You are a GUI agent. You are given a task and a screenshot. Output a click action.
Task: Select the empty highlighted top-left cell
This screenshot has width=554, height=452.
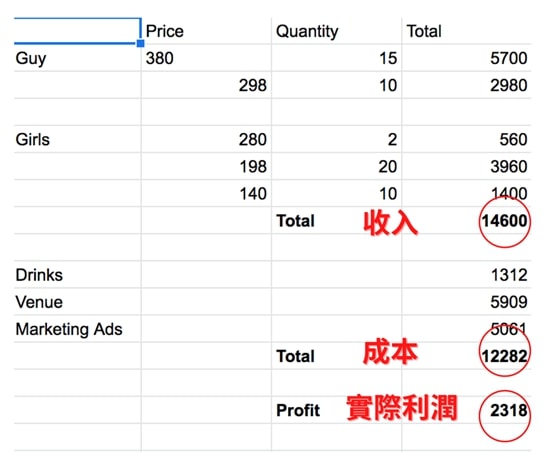pyautogui.click(x=77, y=31)
